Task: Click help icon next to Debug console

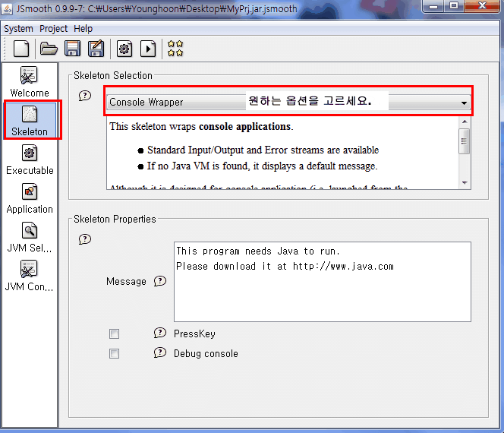Action: tap(159, 352)
